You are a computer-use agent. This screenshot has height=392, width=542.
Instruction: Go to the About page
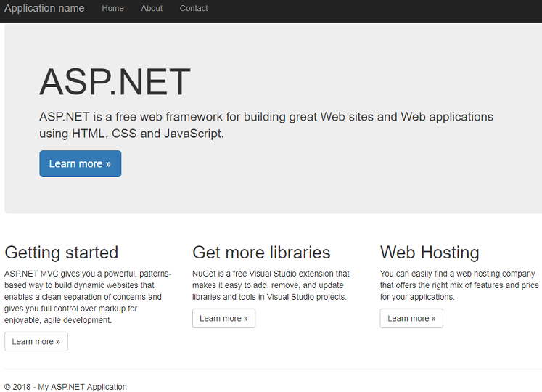click(x=152, y=8)
